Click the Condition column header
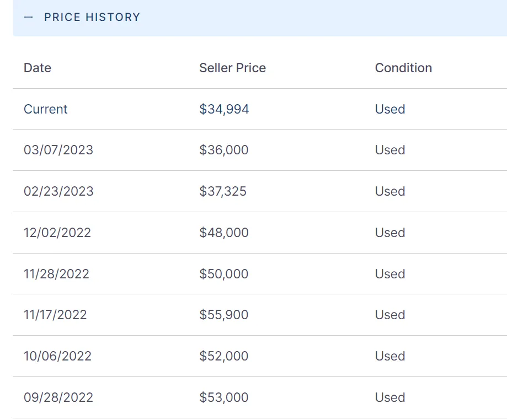The width and height of the screenshot is (507, 420). [x=403, y=68]
